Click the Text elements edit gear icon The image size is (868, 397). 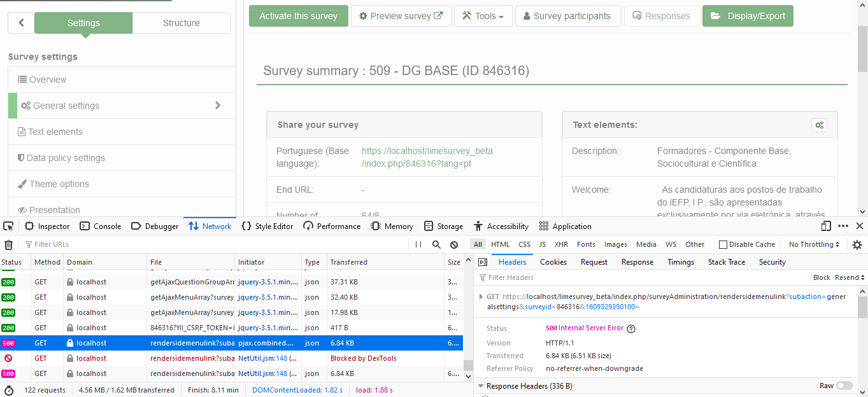coord(819,125)
